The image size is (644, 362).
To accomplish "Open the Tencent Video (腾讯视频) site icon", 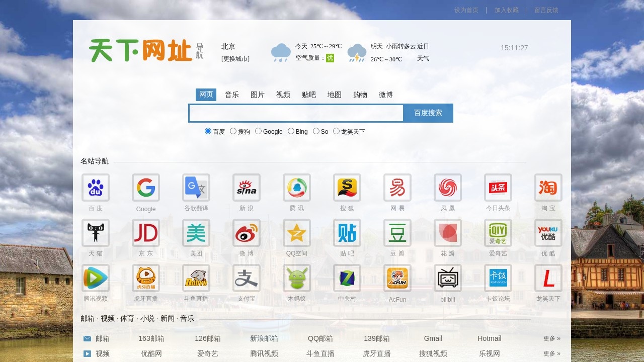I will coord(96,278).
